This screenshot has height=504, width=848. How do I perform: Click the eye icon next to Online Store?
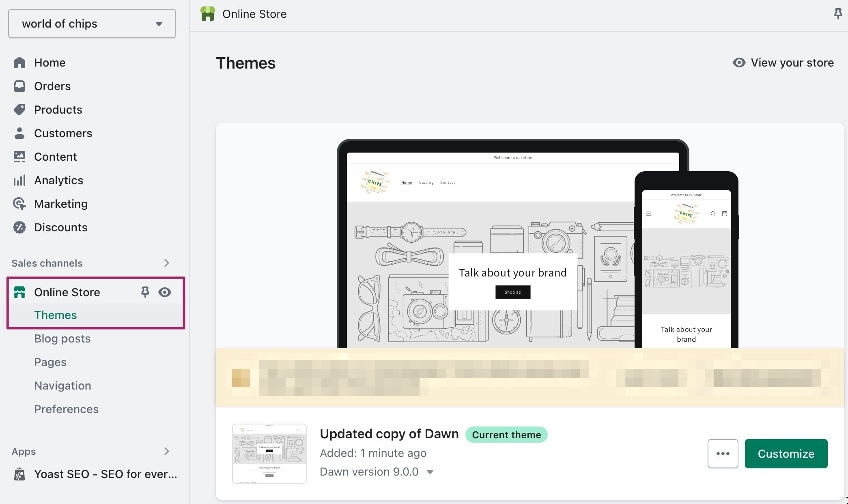[164, 292]
